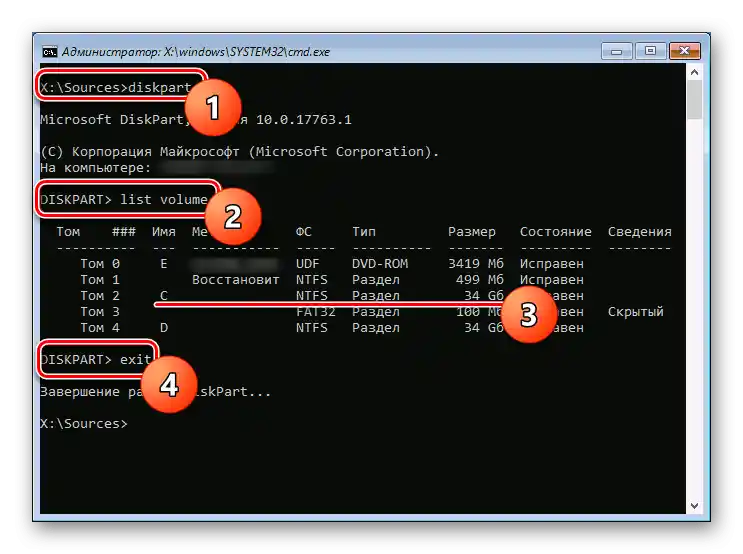Maximize the cmd.exe window
Screen dimensions: 743x554
651,51
